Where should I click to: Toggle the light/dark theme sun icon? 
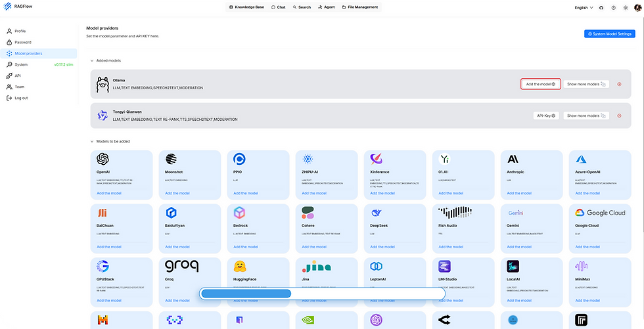click(x=626, y=7)
